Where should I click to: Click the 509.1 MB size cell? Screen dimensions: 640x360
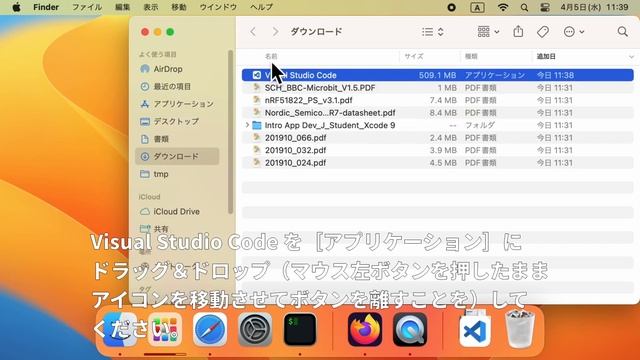point(437,75)
